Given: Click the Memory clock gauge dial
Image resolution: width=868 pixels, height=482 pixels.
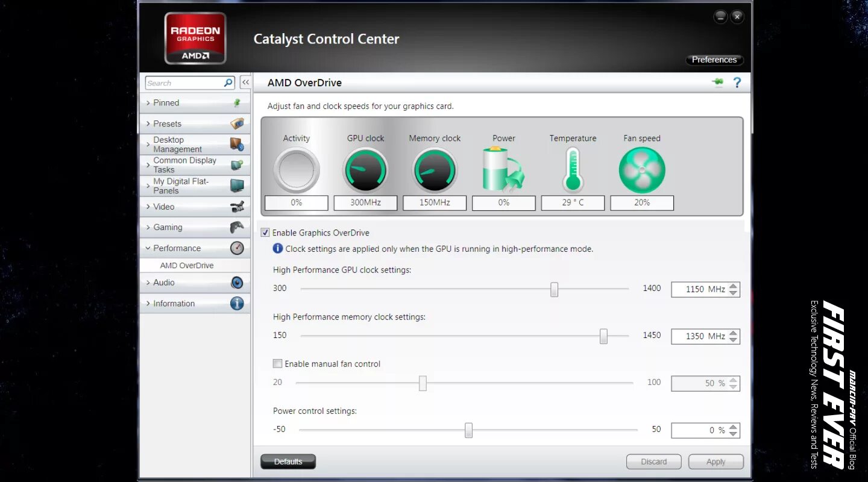Looking at the screenshot, I should 435,171.
